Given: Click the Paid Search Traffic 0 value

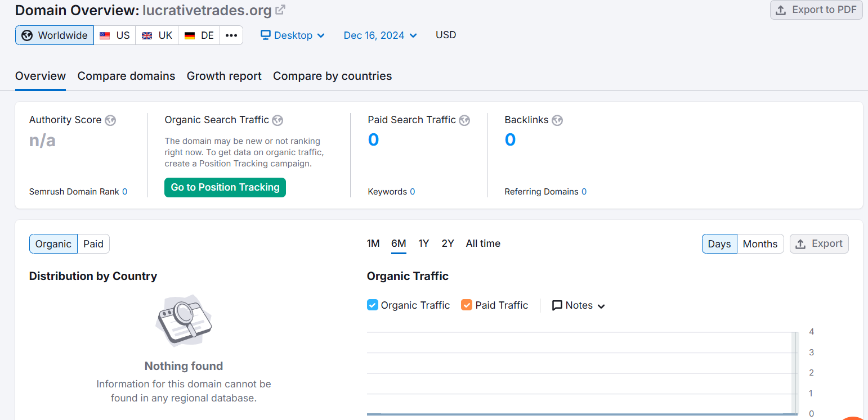Looking at the screenshot, I should 373,139.
